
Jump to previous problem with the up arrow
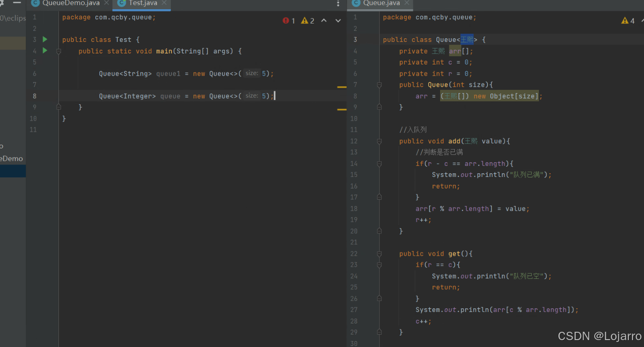tap(324, 20)
